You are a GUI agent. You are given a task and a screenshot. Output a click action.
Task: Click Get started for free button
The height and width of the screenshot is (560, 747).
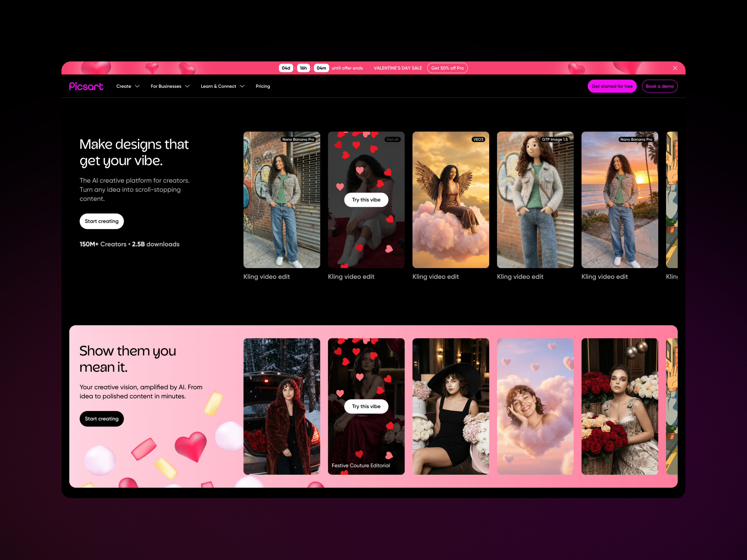[612, 86]
